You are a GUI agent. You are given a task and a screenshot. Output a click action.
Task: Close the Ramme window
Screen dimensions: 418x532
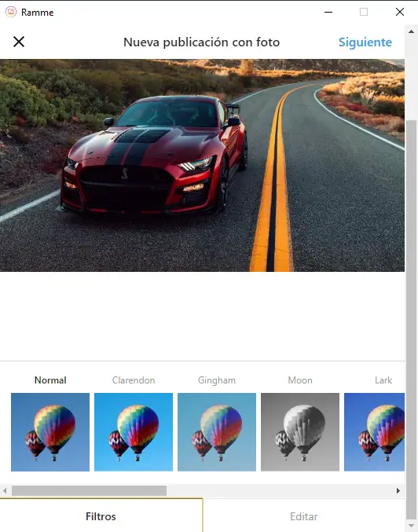click(400, 12)
